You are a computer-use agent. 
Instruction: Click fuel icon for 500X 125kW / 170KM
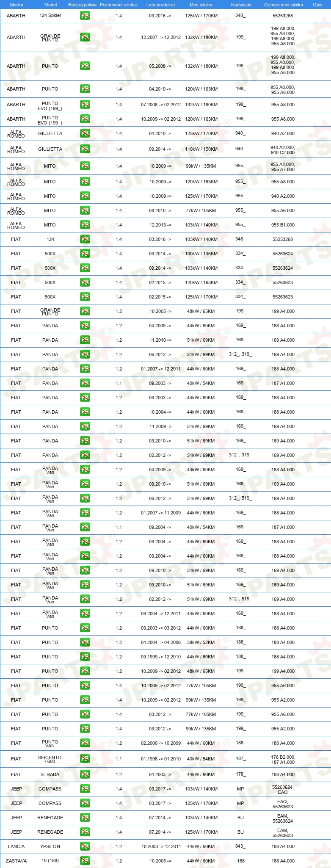(x=85, y=297)
